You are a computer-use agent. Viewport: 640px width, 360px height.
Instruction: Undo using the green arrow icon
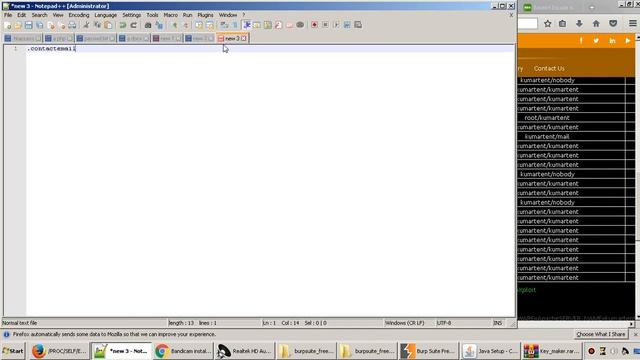(x=122, y=25)
